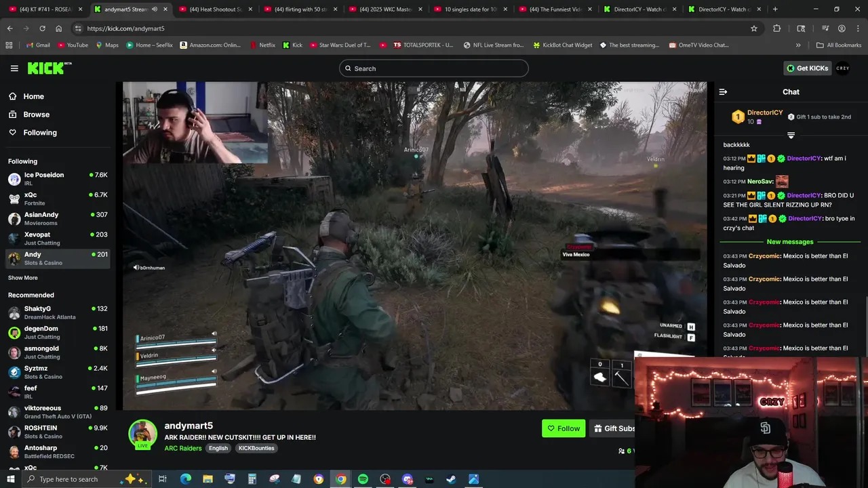Open ShaktyG recommended channel
The width and height of the screenshot is (868, 488).
58,312
